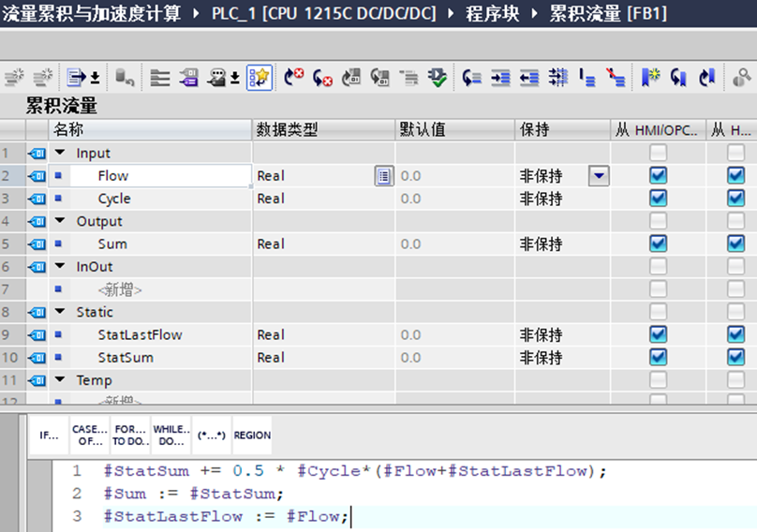The width and height of the screenshot is (757, 532).
Task: Collapse the Output section
Action: 60,221
